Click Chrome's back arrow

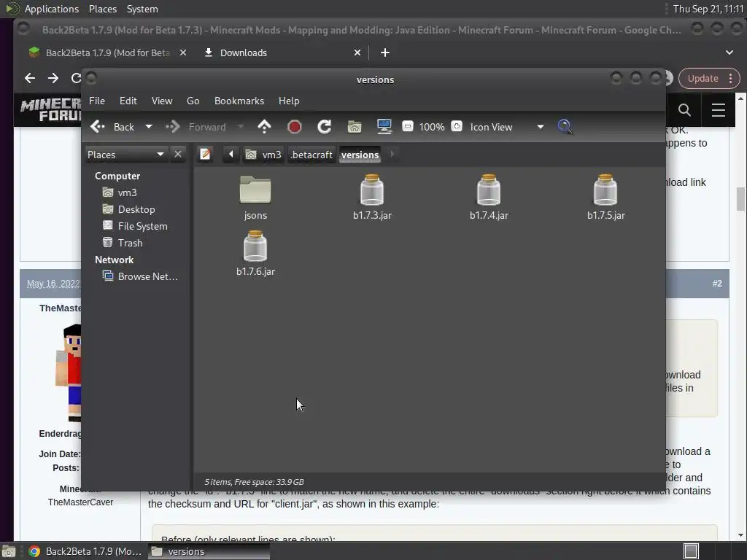click(30, 78)
